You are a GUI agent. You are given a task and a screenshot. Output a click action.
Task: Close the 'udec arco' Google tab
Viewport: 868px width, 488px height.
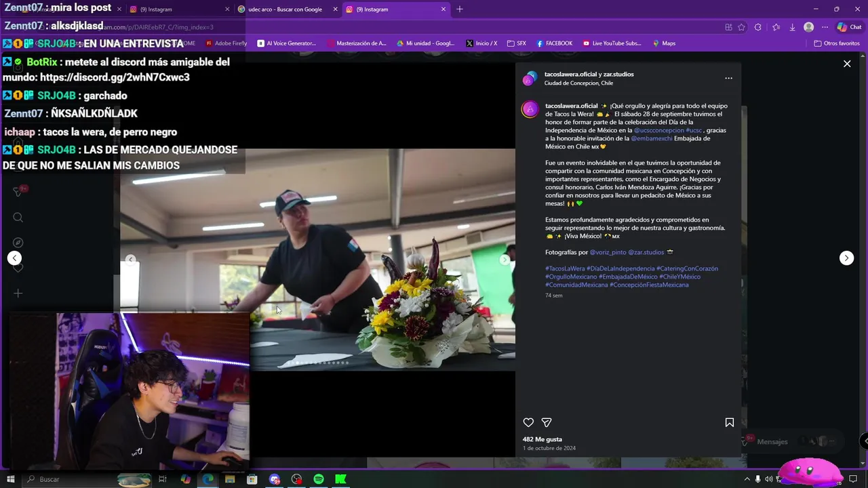(335, 9)
